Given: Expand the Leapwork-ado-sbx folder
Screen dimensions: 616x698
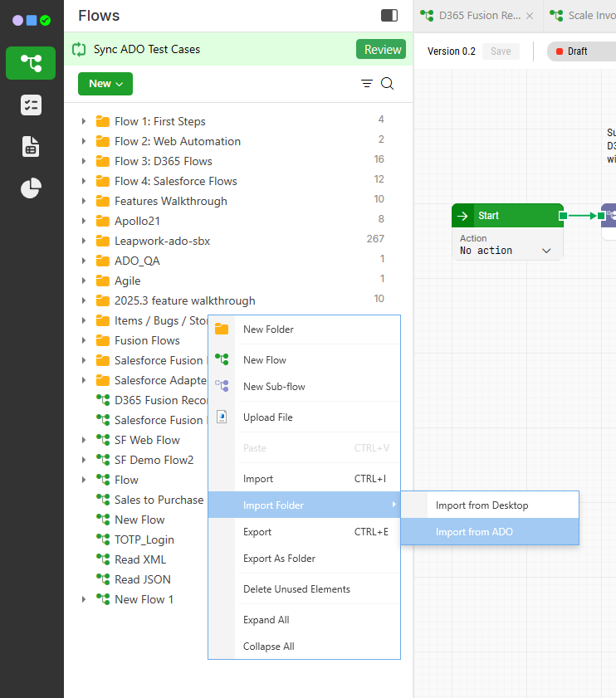Looking at the screenshot, I should click(84, 241).
